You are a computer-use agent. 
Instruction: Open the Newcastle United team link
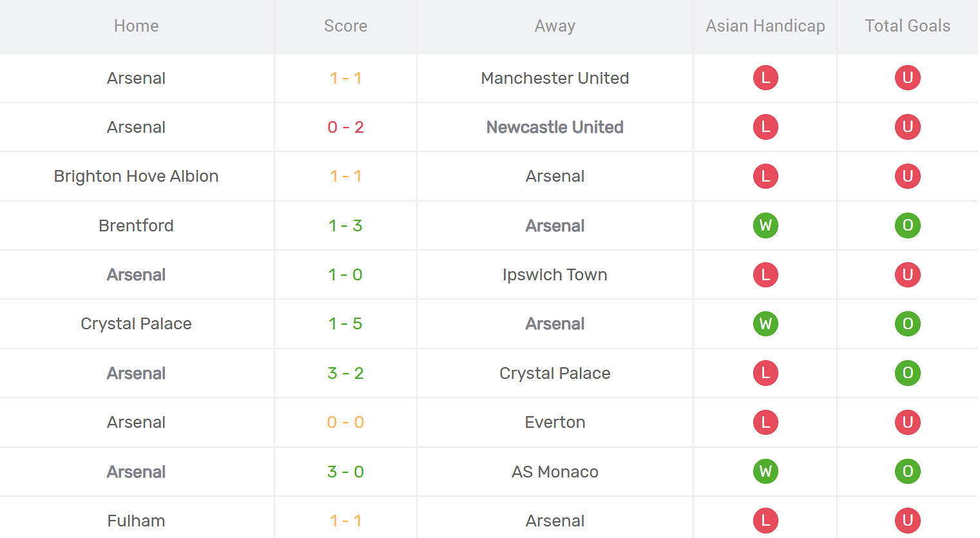click(555, 127)
